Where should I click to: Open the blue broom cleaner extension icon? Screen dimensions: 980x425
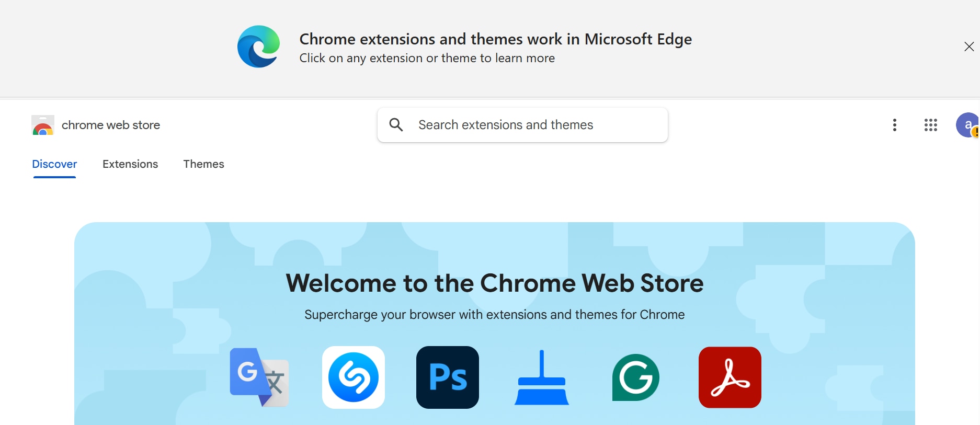coord(542,377)
